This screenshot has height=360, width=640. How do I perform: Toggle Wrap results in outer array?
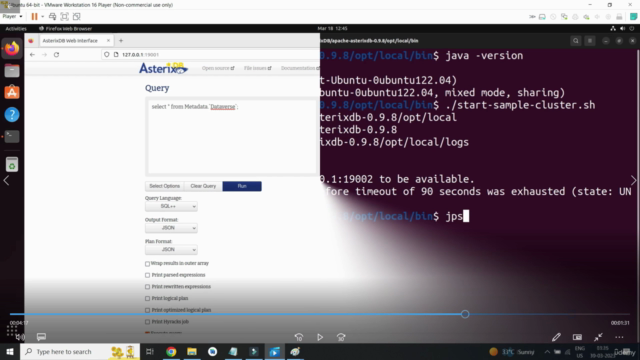click(x=147, y=264)
